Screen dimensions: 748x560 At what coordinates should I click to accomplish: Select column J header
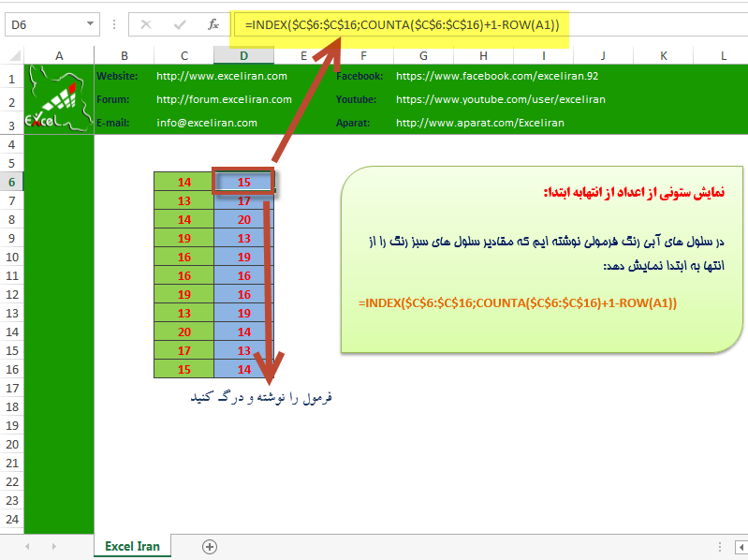tap(603, 56)
